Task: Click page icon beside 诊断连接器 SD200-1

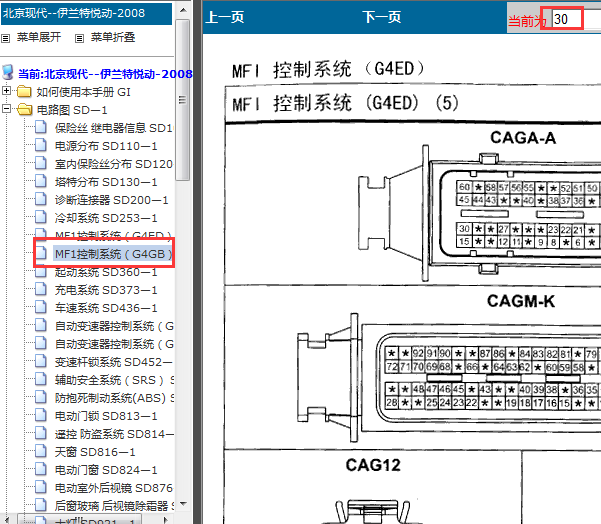Action: 41,199
